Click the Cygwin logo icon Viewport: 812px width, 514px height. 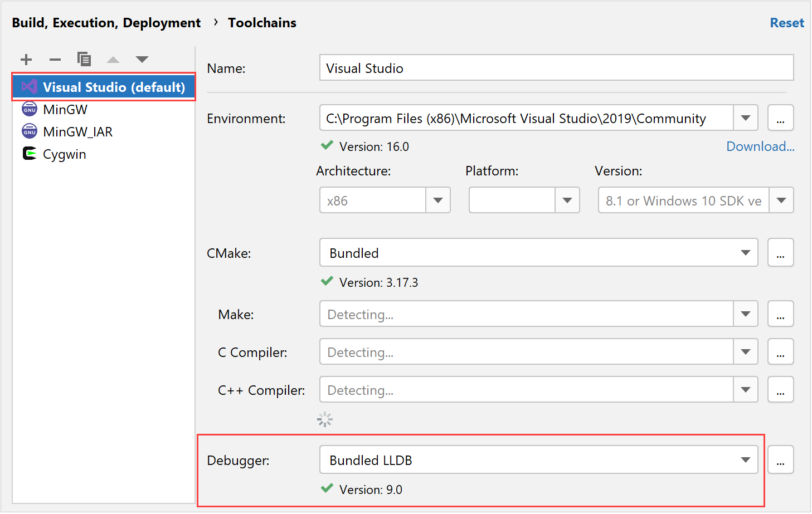click(x=30, y=154)
